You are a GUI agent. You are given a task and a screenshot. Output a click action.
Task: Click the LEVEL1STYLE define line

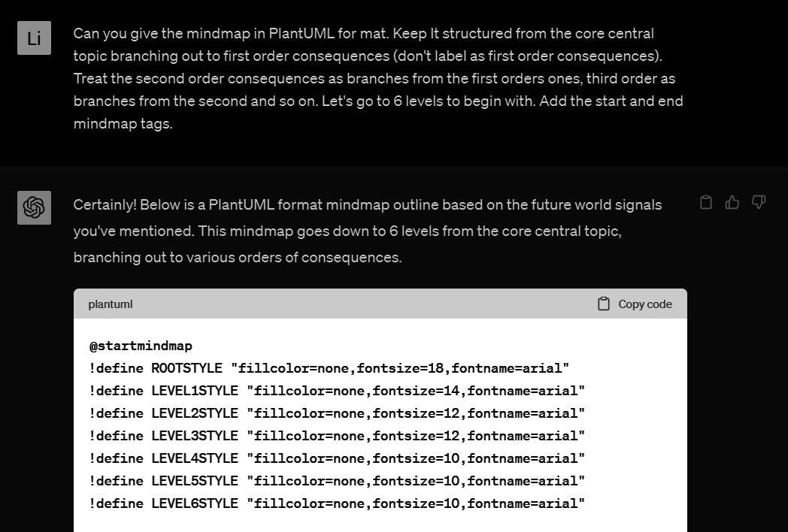[x=336, y=391]
